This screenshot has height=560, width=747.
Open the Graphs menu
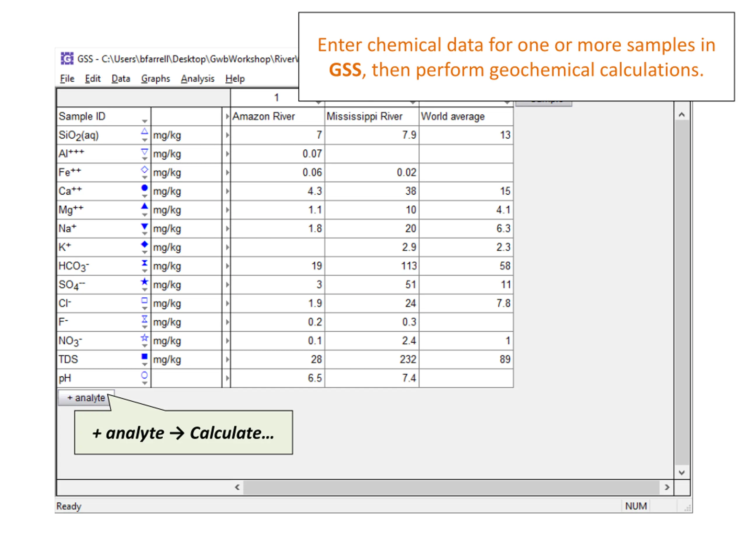point(155,78)
